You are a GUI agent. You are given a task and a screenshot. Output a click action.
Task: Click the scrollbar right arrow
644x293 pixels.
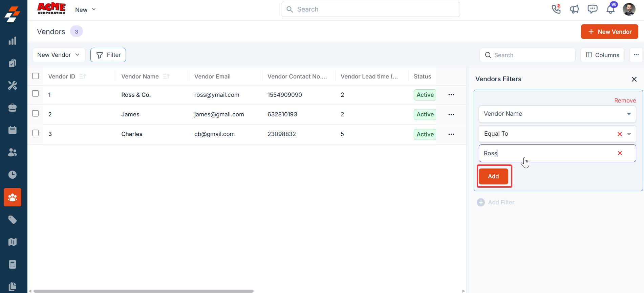(x=464, y=291)
